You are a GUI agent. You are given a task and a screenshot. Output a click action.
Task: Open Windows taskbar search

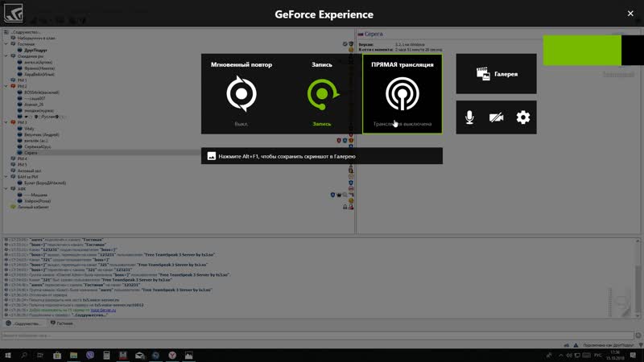coord(24,355)
